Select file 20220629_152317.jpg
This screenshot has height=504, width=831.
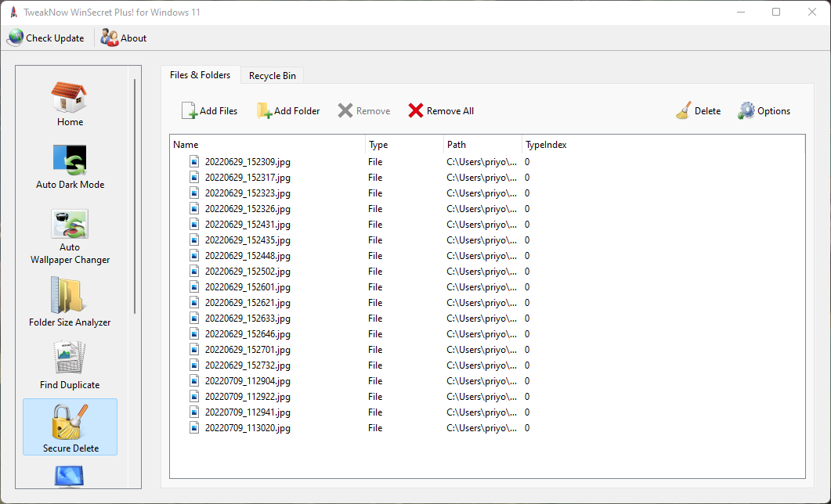pos(247,178)
